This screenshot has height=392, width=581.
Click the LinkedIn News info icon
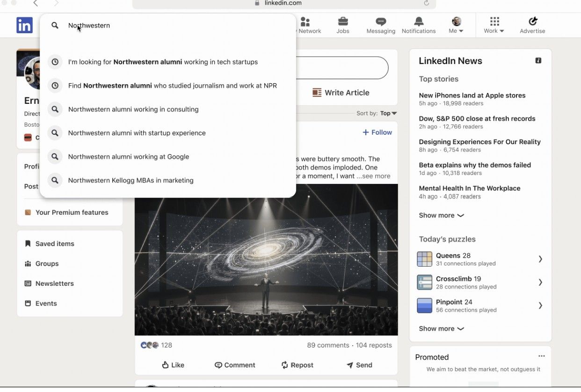(x=538, y=61)
